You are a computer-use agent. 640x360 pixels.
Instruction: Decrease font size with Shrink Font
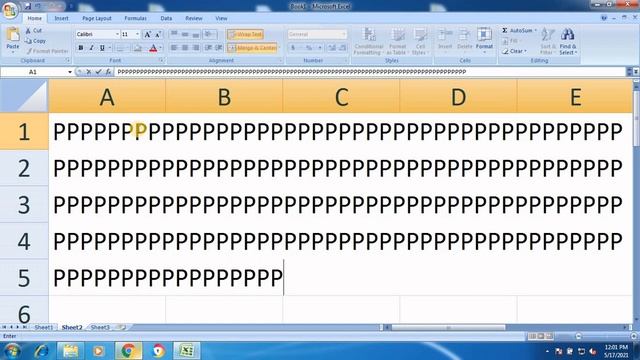(158, 34)
